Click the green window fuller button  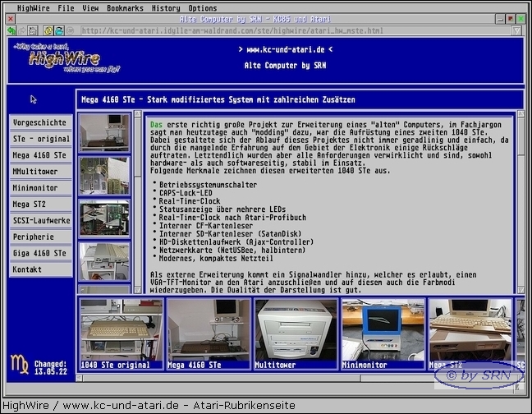[x=521, y=19]
